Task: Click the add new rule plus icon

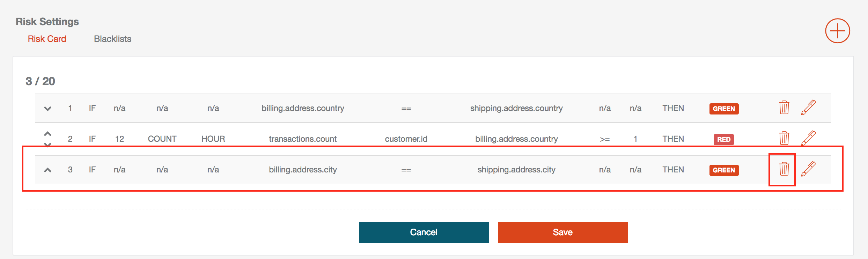Action: click(837, 31)
